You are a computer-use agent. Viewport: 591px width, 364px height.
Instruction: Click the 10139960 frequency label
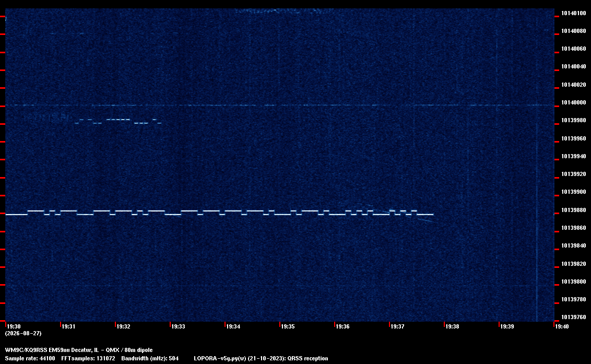(573, 138)
